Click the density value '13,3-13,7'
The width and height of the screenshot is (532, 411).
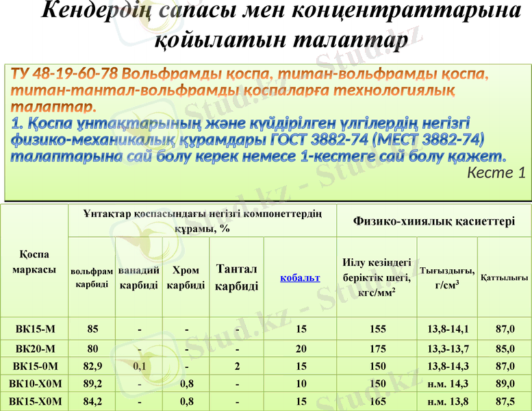coord(448,349)
